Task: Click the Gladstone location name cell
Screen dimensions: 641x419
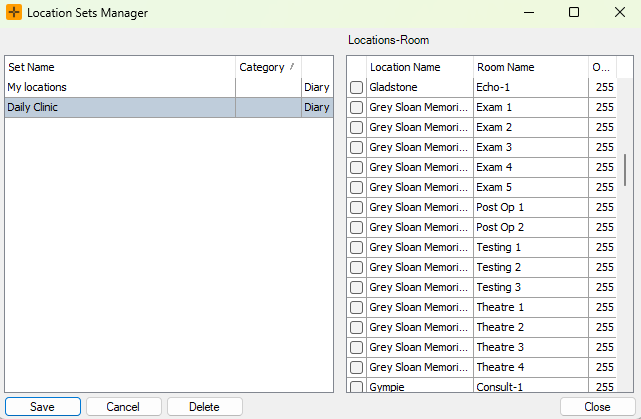Action: [x=420, y=87]
